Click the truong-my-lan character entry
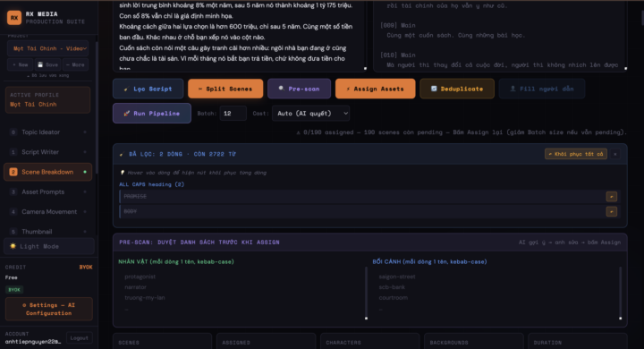 (145, 298)
